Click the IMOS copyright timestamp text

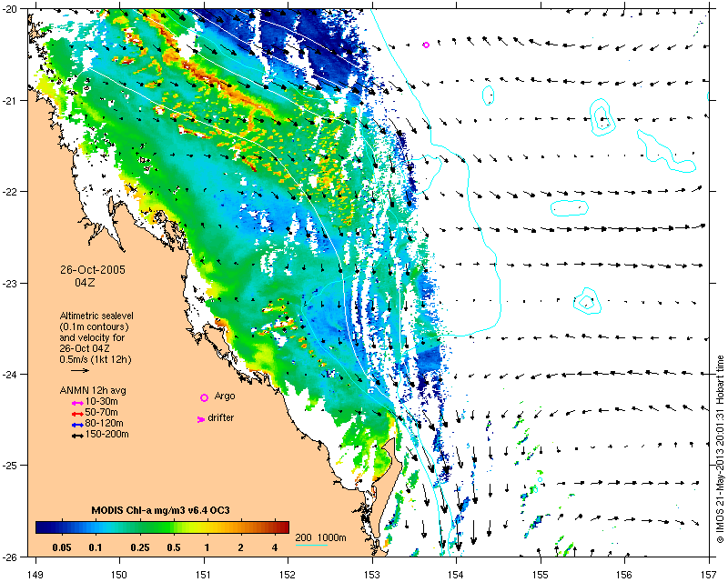coord(720,449)
